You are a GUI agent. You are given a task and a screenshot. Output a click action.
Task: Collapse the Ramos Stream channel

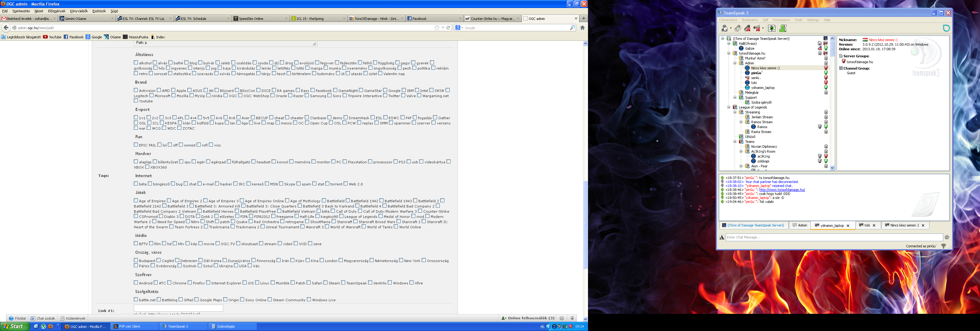741,122
